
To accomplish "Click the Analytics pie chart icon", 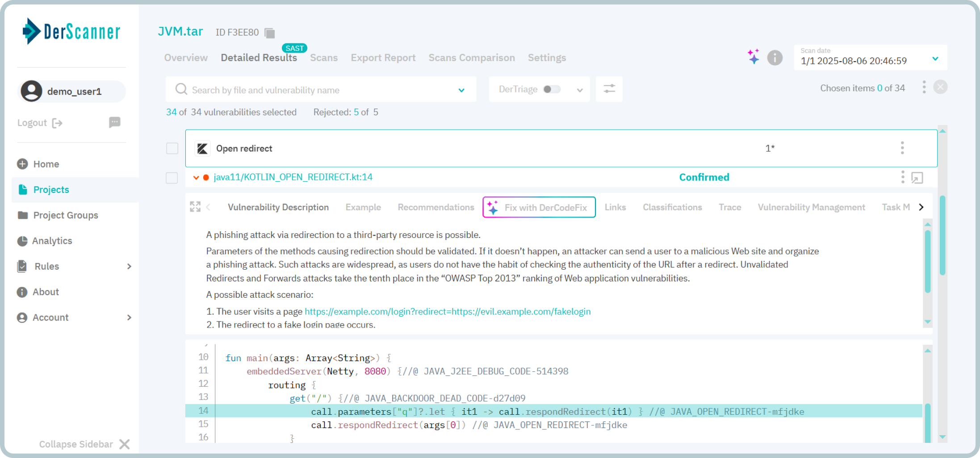I will click(22, 241).
